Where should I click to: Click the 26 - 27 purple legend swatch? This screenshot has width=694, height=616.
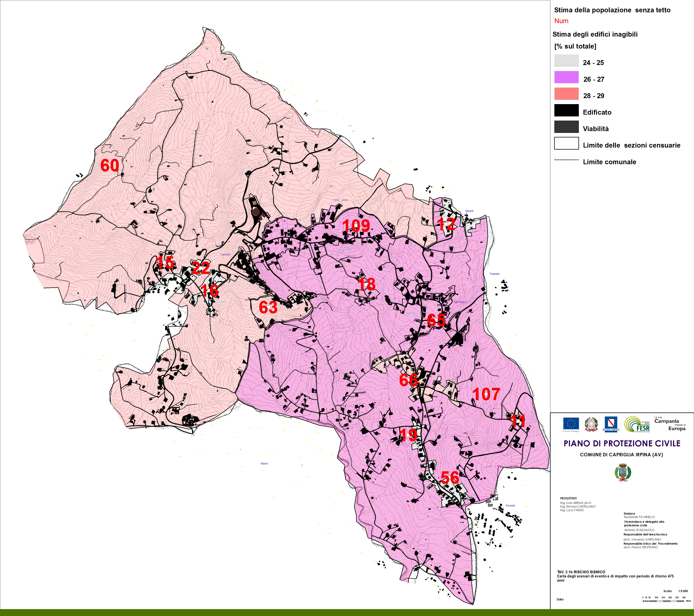point(566,77)
